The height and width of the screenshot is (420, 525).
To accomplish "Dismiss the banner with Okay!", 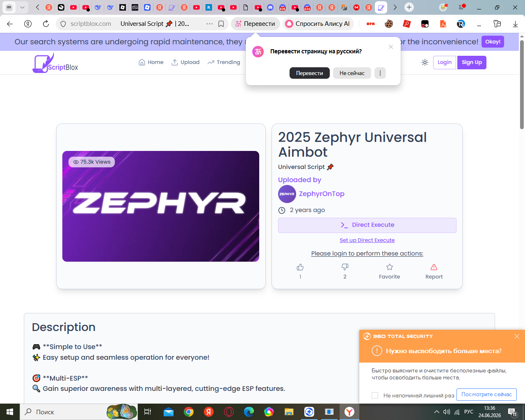I will point(493,42).
